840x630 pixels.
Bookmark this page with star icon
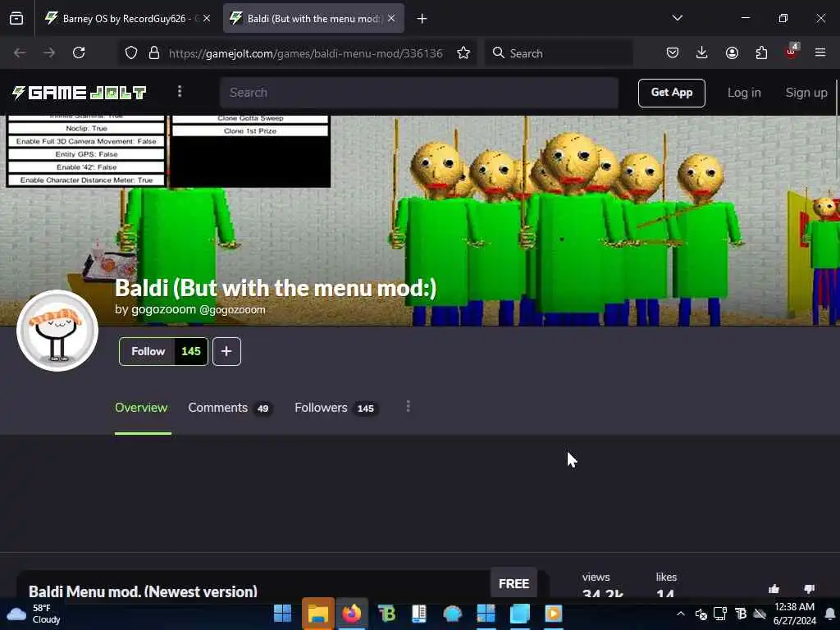[x=463, y=53]
